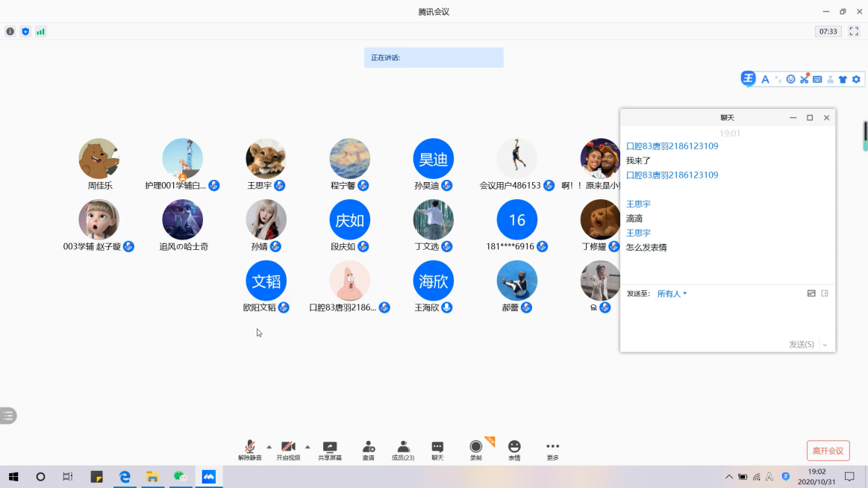Click sender name 口腔83唐羽2186123109 above 我来了
Screen dimensions: 868x488
[x=672, y=146]
